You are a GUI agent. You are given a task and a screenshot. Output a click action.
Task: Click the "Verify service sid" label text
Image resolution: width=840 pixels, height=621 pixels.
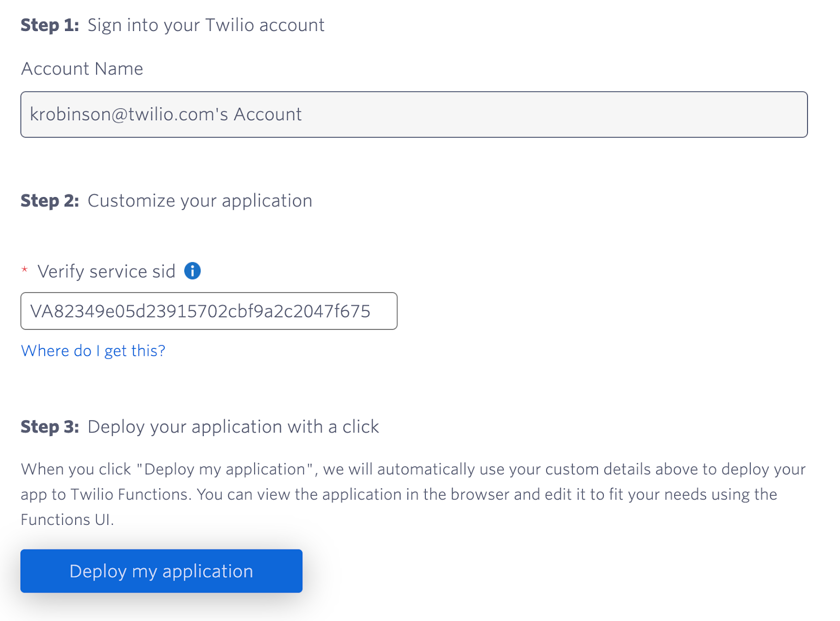click(x=106, y=272)
